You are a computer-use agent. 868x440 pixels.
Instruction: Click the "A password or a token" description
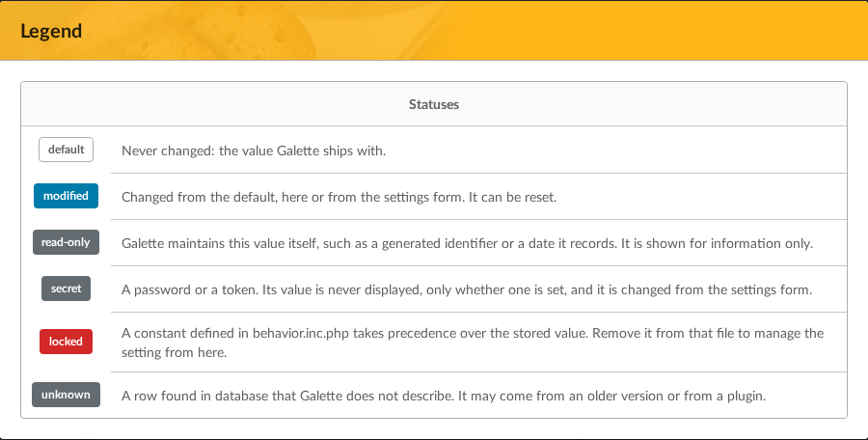467,289
